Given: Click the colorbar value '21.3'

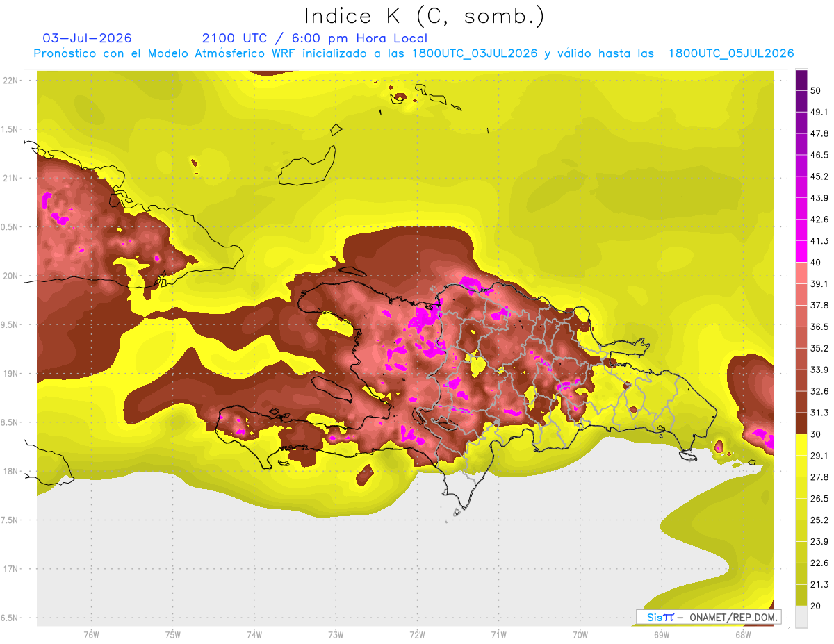Looking at the screenshot, I should pyautogui.click(x=819, y=585).
